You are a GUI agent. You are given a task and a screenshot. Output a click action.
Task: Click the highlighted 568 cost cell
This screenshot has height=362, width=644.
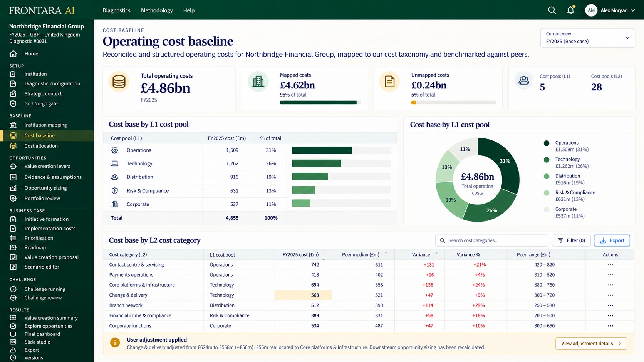point(304,295)
